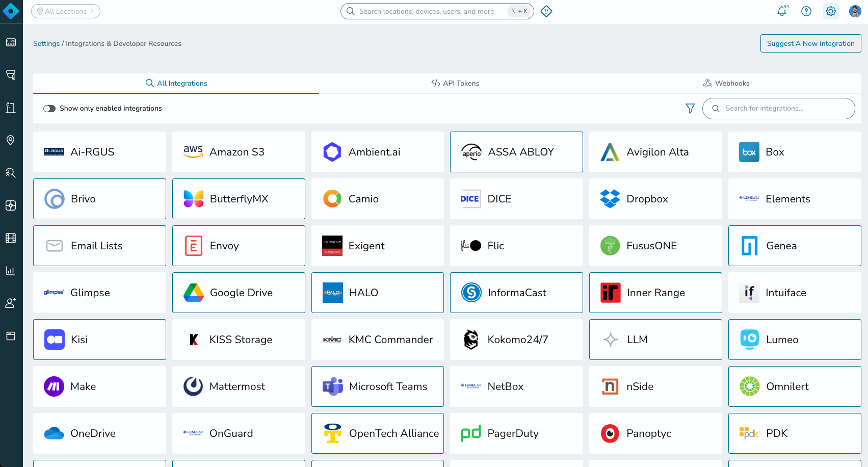The height and width of the screenshot is (467, 868).
Task: Click the Camio logo icon
Action: coord(332,199)
